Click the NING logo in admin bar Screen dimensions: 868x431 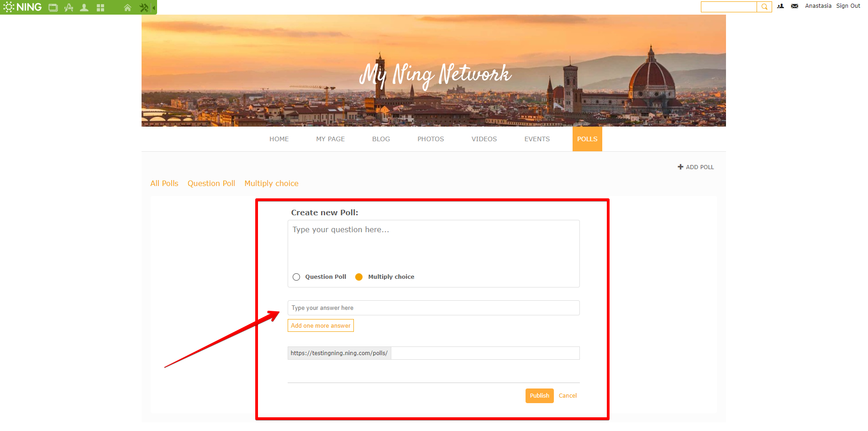(22, 7)
